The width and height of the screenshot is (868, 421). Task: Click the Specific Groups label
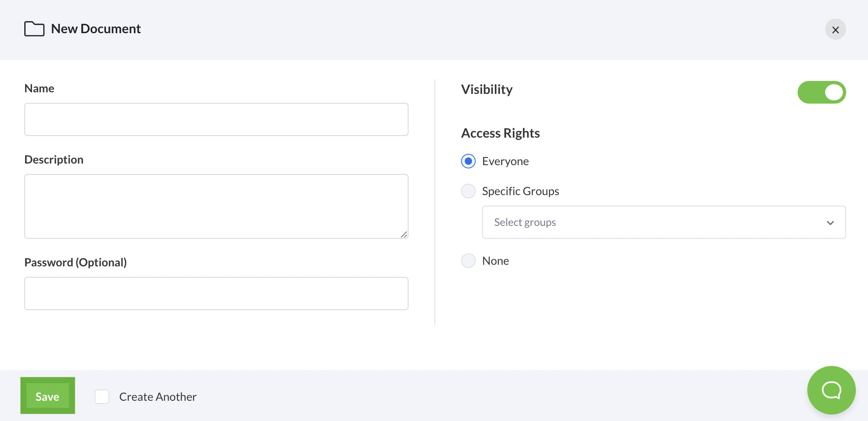click(521, 191)
